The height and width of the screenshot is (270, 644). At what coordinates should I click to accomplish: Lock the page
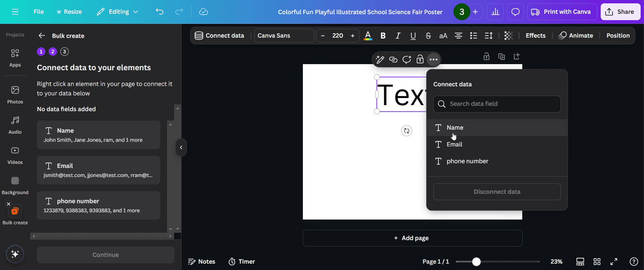tap(486, 56)
